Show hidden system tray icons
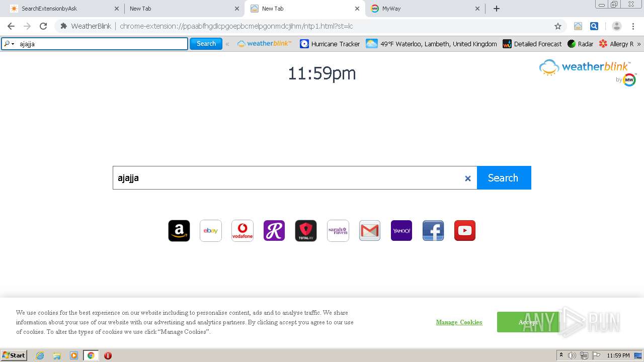The width and height of the screenshot is (644, 362). (x=561, y=355)
